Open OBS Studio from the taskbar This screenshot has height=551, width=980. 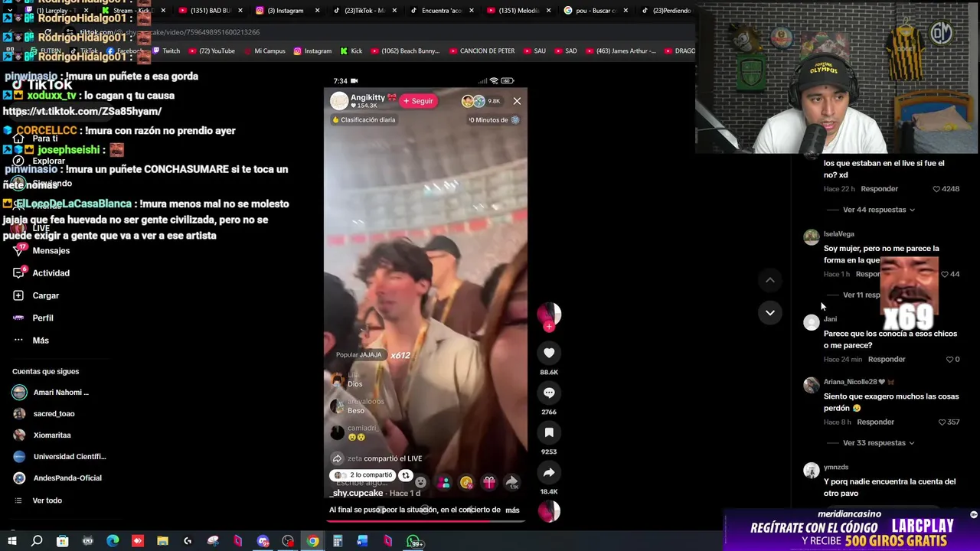288,542
